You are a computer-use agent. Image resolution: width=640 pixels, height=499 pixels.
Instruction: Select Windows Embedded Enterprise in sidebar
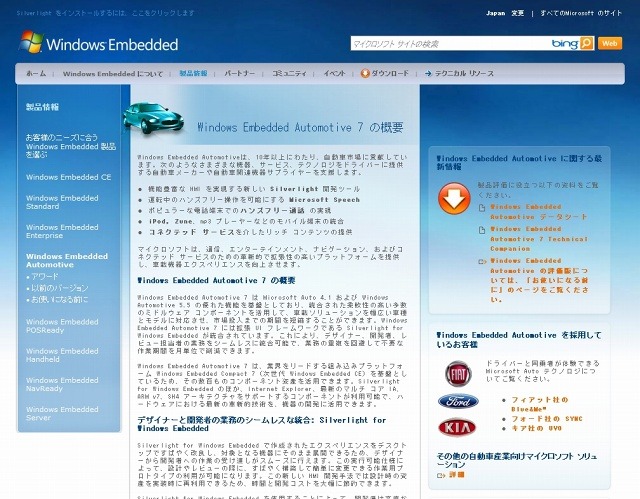(x=62, y=231)
